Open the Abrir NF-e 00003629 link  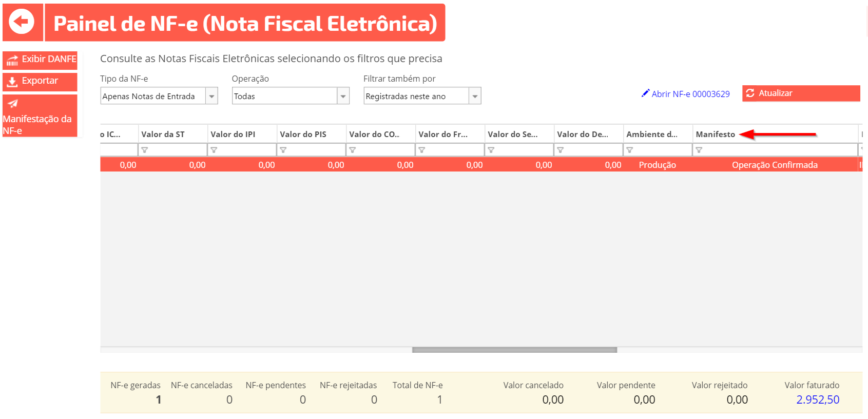(685, 94)
